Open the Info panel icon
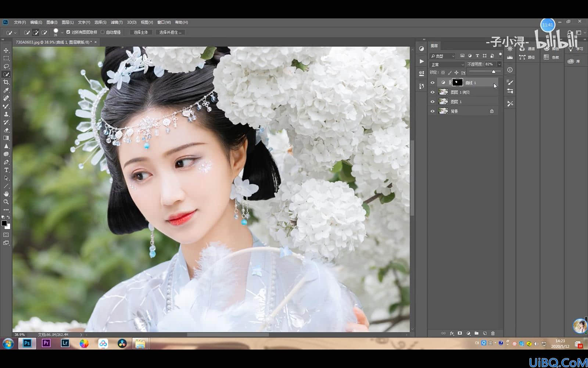The image size is (588, 368). (x=510, y=70)
